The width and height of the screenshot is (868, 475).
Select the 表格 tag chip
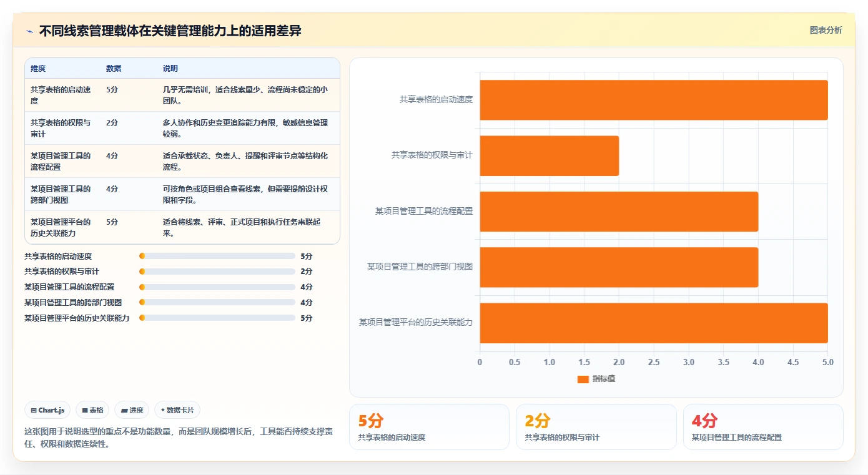(x=92, y=410)
